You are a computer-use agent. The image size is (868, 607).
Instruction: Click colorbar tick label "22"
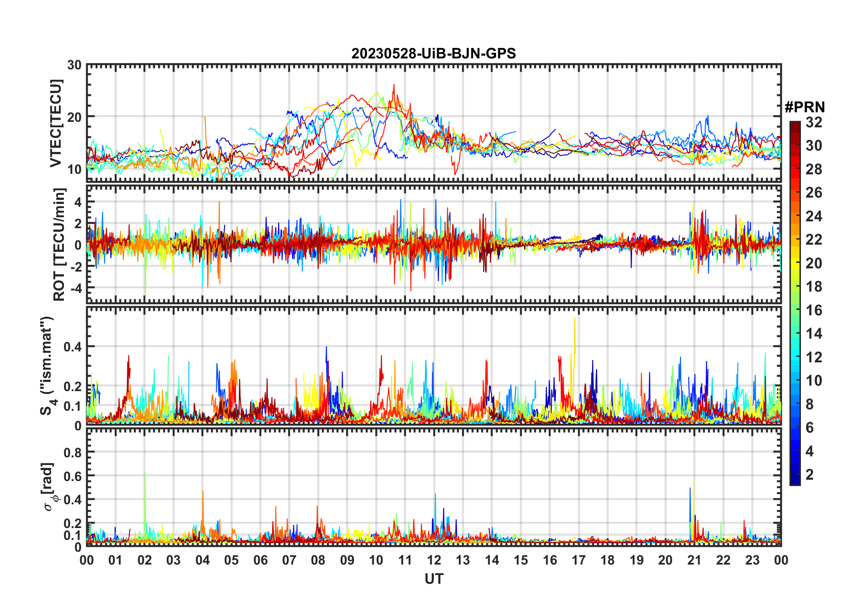[x=814, y=240]
